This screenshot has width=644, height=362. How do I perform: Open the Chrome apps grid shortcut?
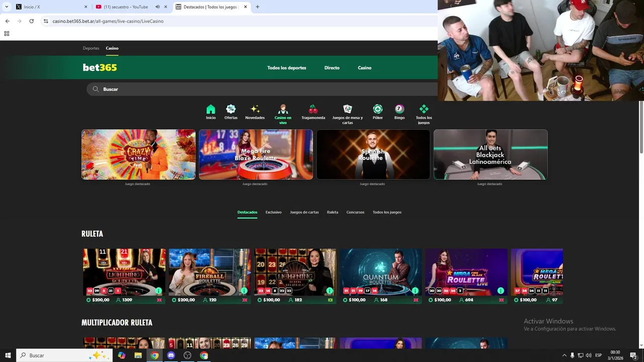(x=7, y=34)
